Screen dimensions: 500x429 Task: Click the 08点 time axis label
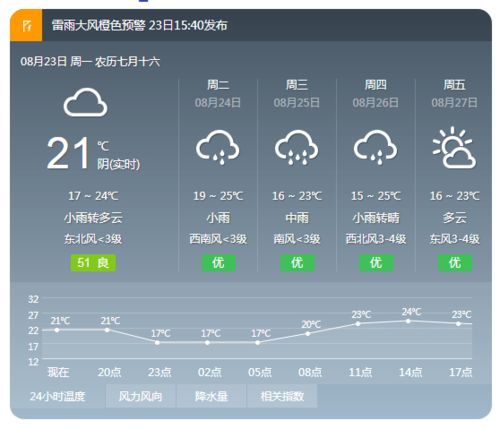[310, 372]
